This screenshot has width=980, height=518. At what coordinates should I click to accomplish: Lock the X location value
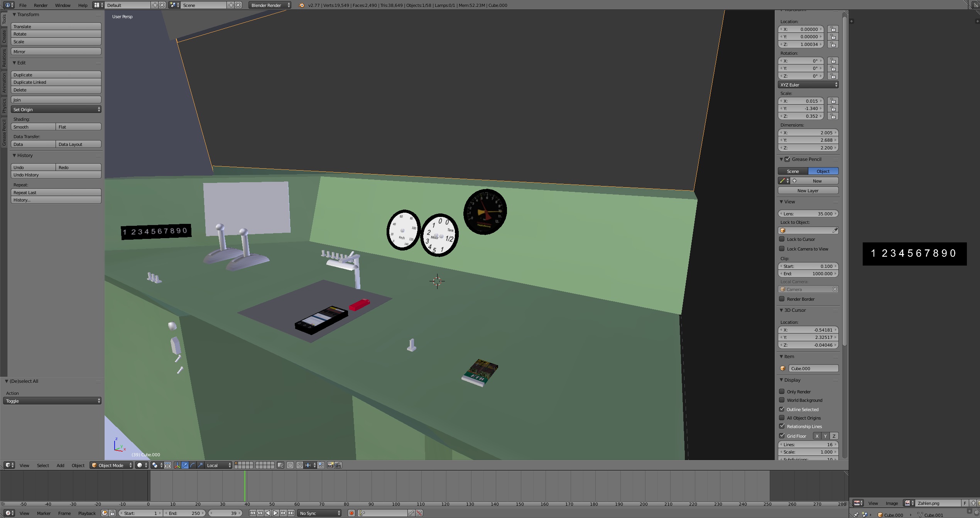833,29
